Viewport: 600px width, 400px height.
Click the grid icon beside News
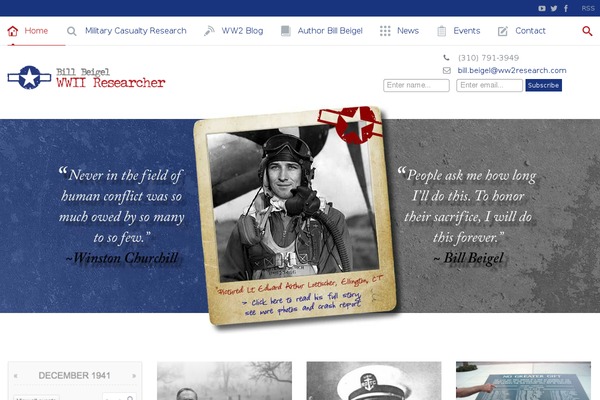coord(385,31)
